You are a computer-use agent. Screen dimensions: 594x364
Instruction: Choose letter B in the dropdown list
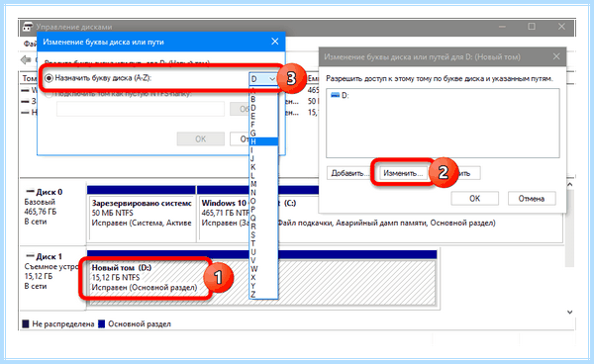[263, 99]
